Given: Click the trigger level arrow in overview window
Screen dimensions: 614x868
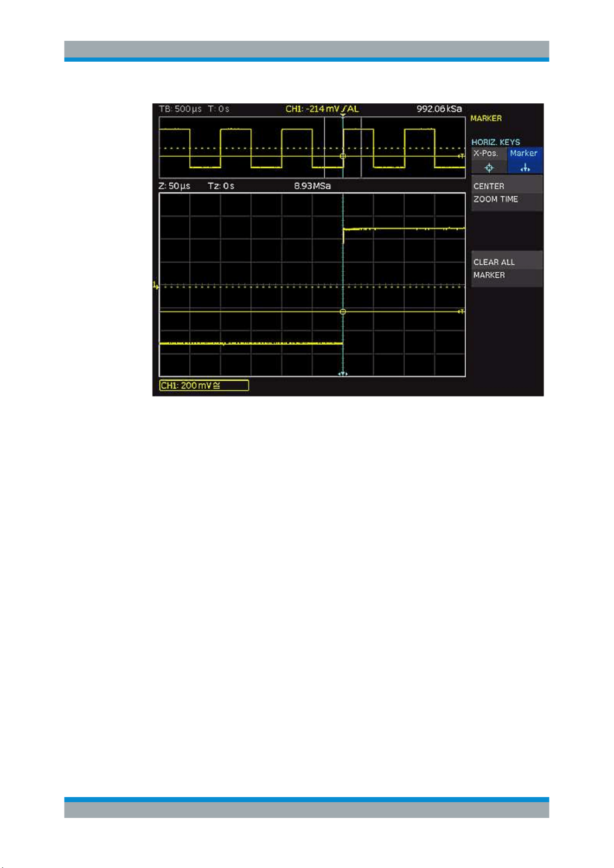Looking at the screenshot, I should tap(461, 156).
